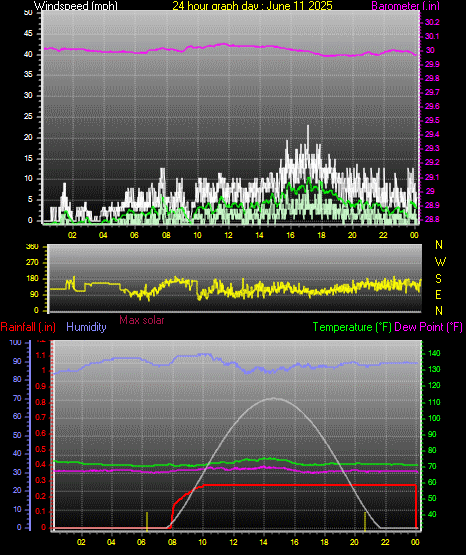Click the peak of the grey solar curve
This screenshot has width=466, height=555.
274,398
